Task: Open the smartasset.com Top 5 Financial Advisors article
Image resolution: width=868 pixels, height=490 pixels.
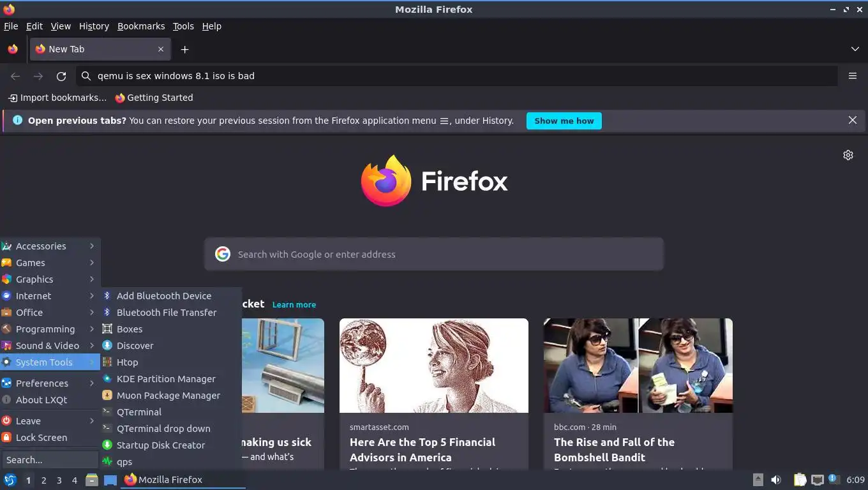Action: 423,450
